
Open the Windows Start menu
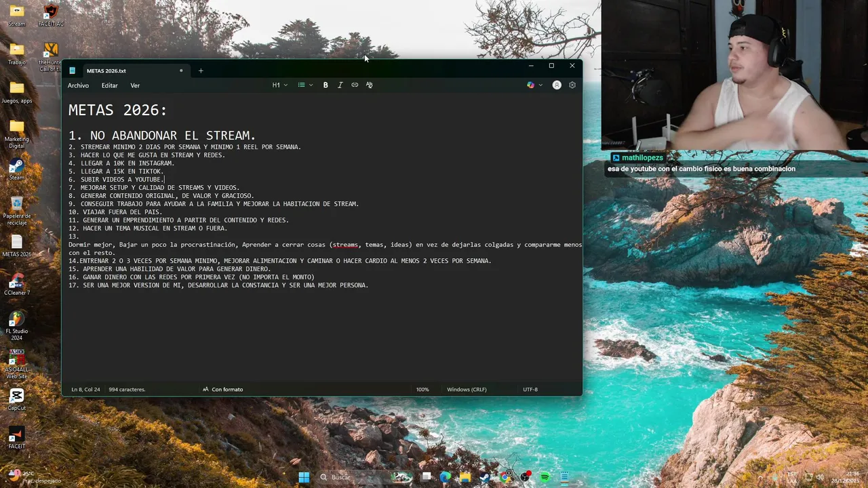pyautogui.click(x=304, y=477)
